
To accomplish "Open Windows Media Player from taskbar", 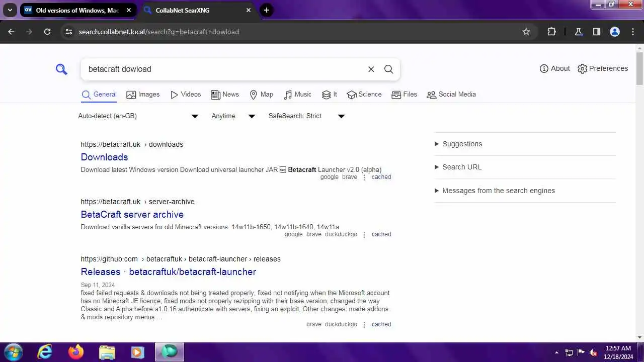I will coord(138,352).
